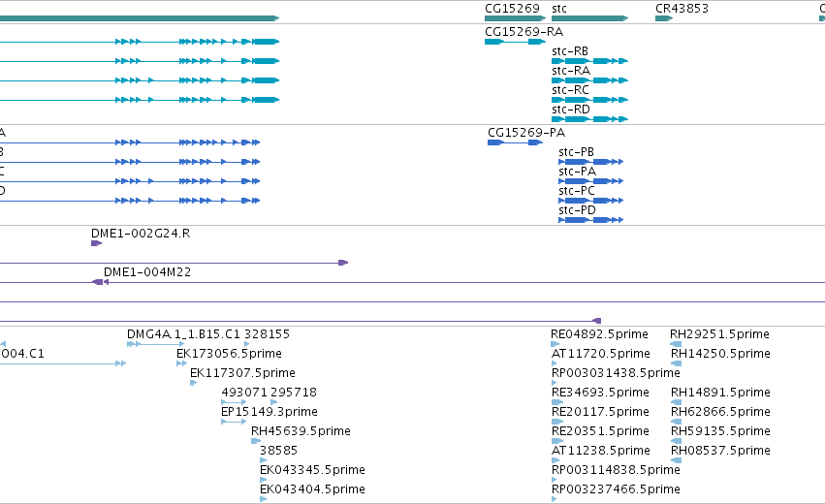Click EST label EK117307.5prime

tap(242, 373)
